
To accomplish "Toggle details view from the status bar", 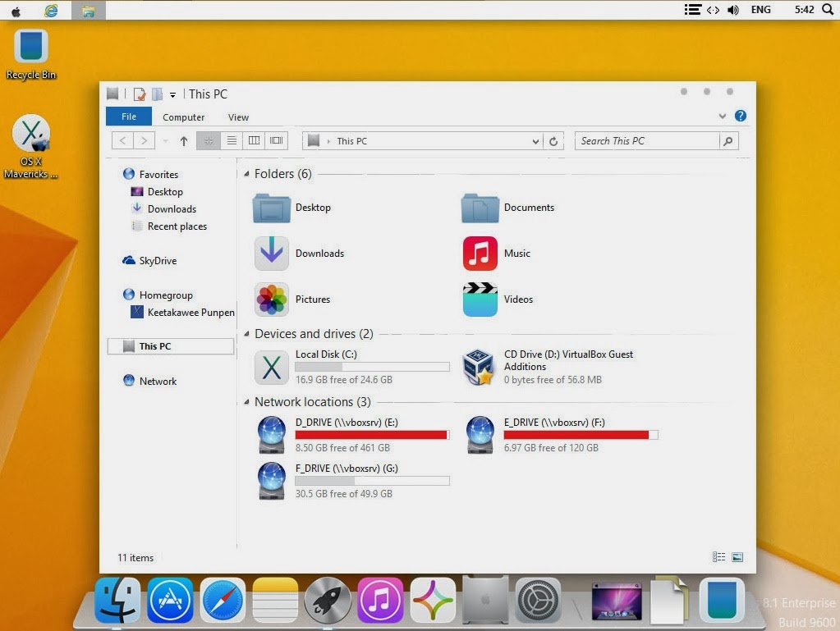I will point(718,556).
